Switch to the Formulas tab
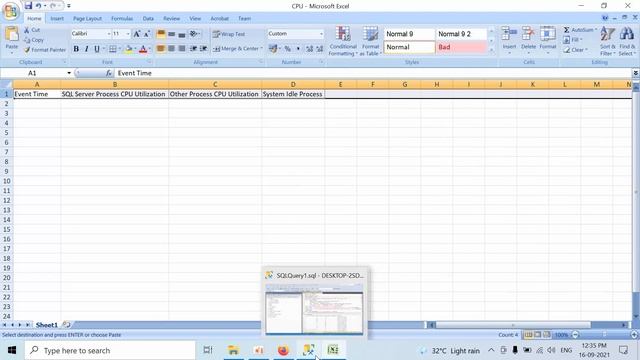 click(122, 18)
